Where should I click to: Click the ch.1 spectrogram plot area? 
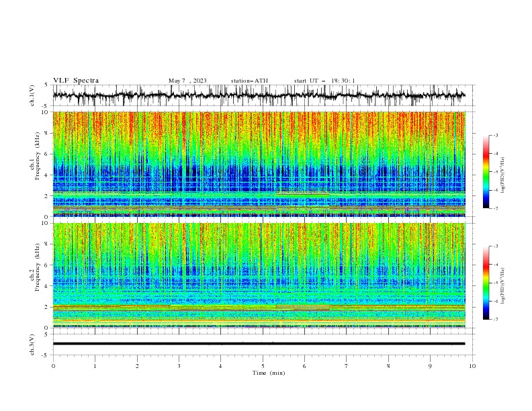[x=259, y=164]
